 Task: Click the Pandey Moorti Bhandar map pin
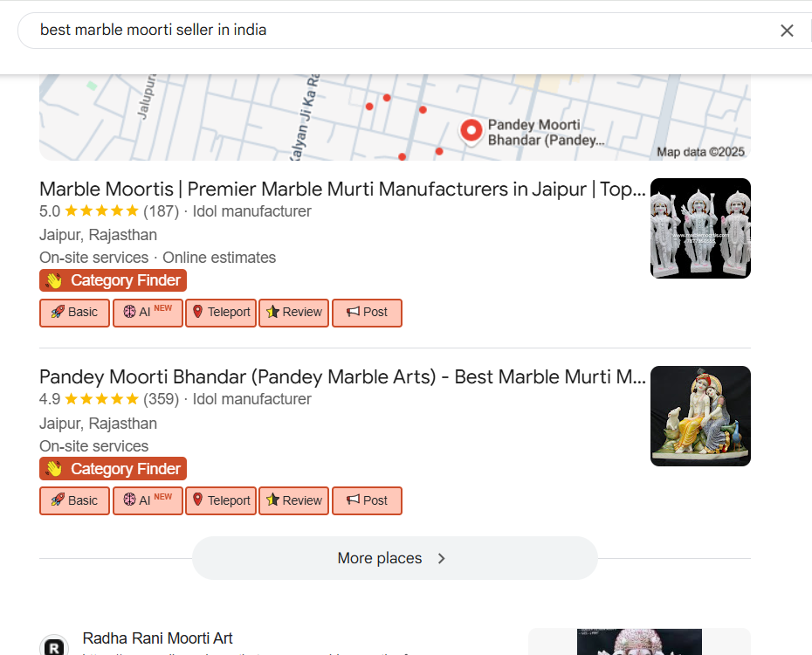point(471,131)
